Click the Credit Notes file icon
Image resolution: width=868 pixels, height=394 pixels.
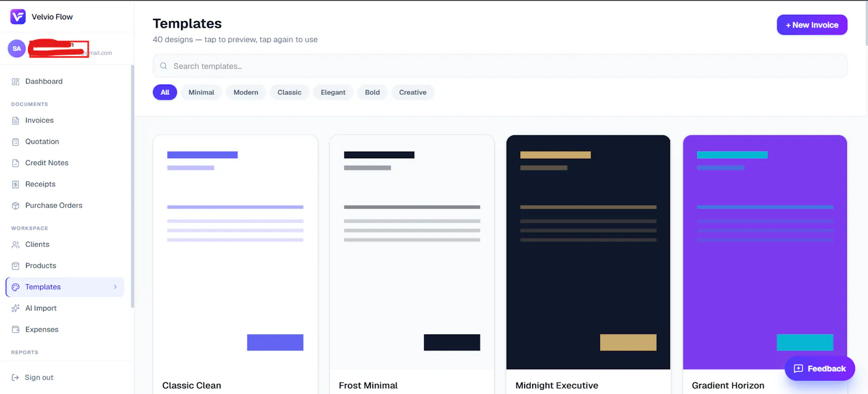click(x=15, y=163)
